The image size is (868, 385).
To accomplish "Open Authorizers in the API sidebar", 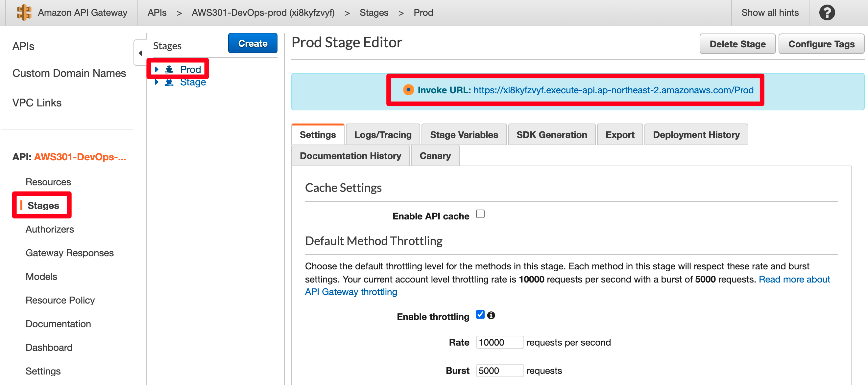I will [x=50, y=229].
